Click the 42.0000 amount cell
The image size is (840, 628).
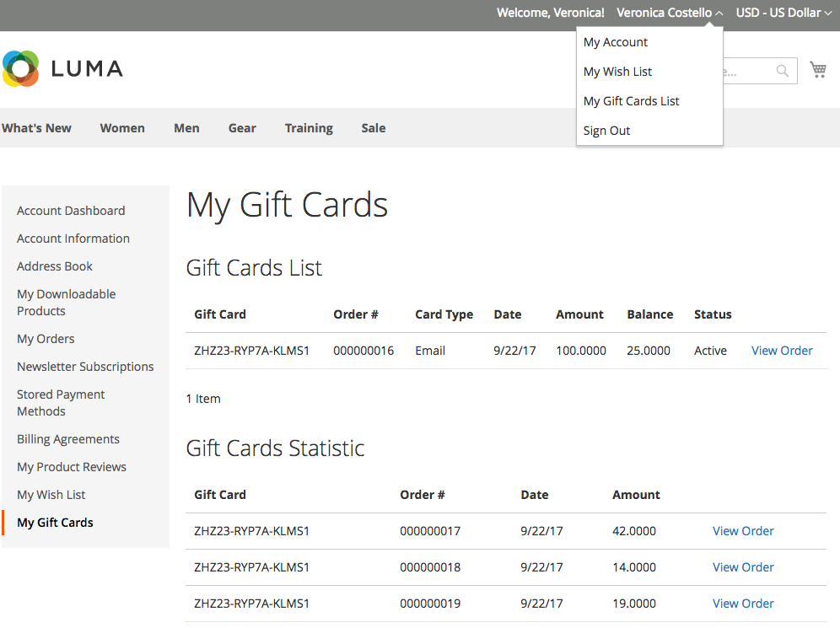(x=633, y=531)
